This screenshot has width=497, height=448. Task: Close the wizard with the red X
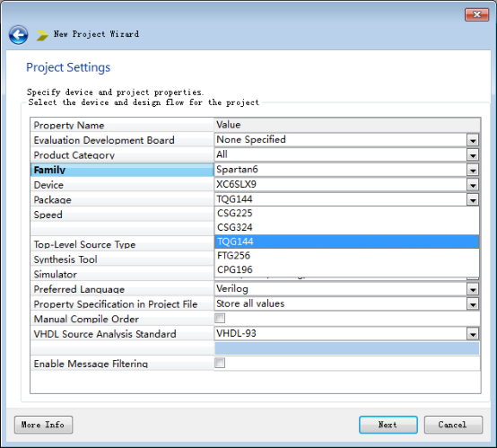(x=476, y=14)
